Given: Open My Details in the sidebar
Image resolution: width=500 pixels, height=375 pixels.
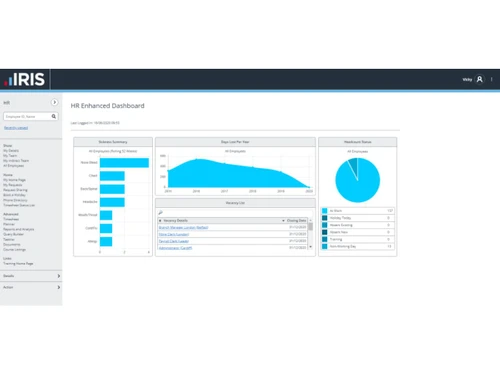Looking at the screenshot, I should point(11,151).
